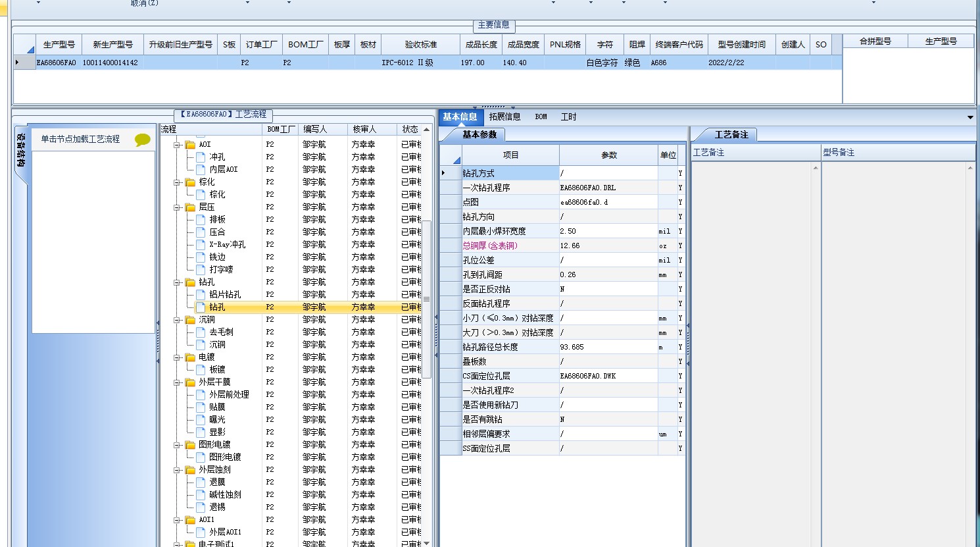This screenshot has height=547, width=980.
Task: Click the 验收标准 column header
Action: (x=421, y=45)
